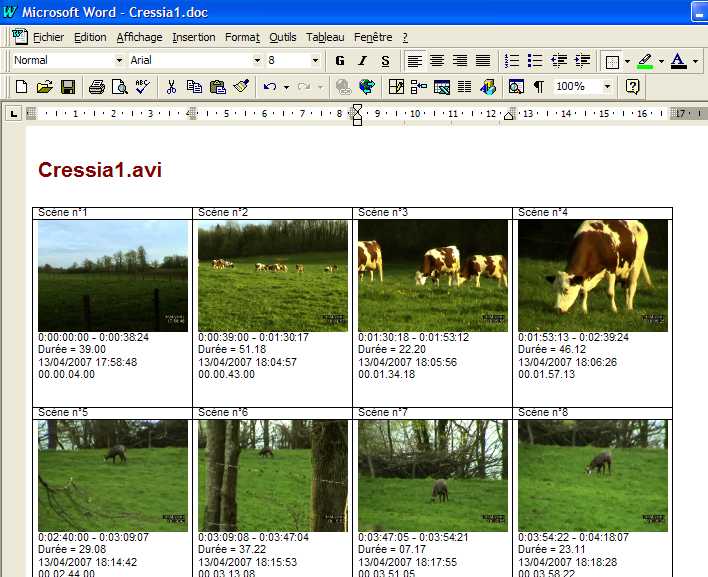Image resolution: width=708 pixels, height=577 pixels.
Task: Open a file with the folder icon
Action: [44, 86]
